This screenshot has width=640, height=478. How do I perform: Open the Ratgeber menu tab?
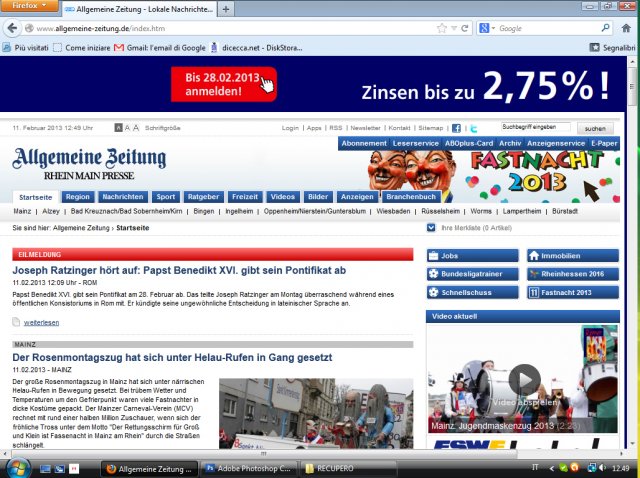click(203, 197)
